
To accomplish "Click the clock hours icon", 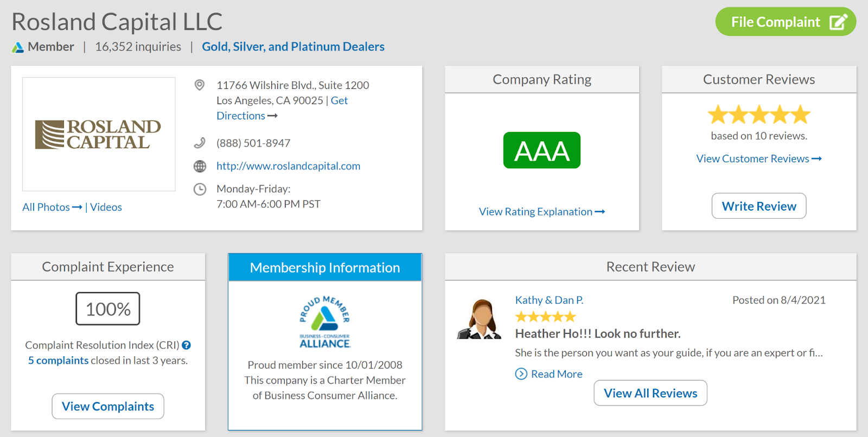I will click(x=200, y=189).
